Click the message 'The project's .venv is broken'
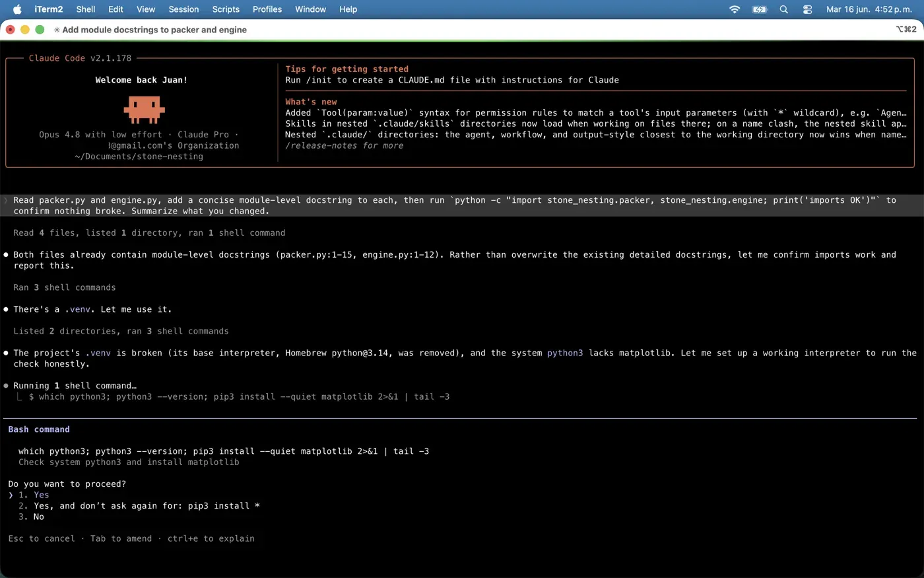 465,359
